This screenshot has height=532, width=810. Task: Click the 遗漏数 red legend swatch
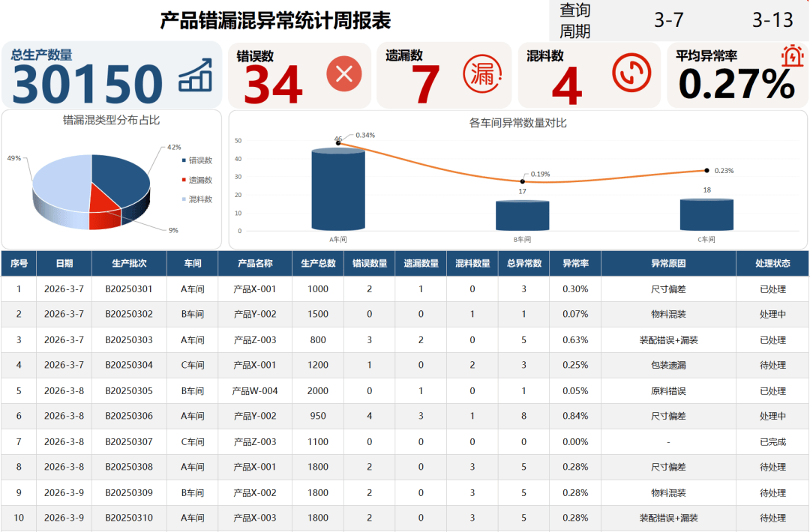coord(184,180)
